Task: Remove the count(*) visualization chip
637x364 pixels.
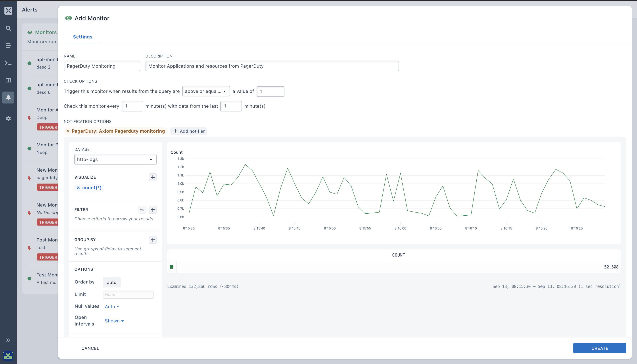Action: (78, 188)
